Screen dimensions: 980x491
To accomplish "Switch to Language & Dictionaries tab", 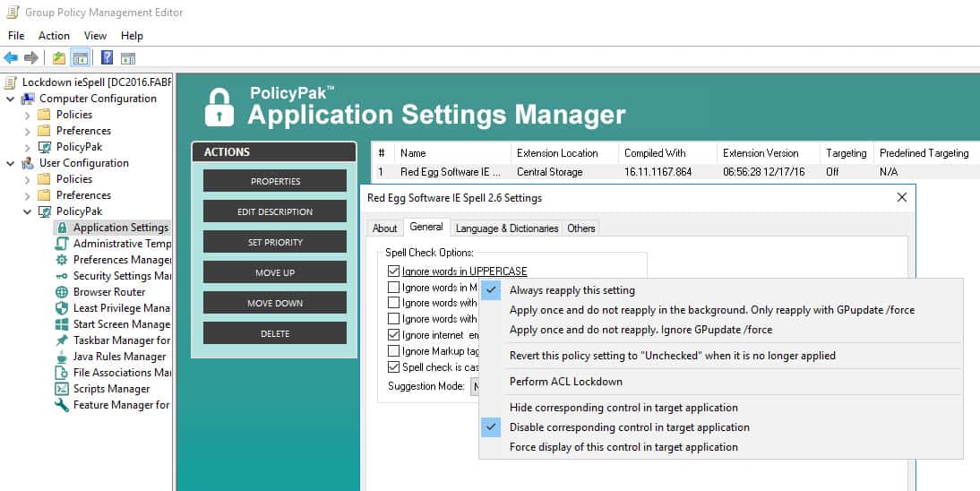I will [x=507, y=228].
